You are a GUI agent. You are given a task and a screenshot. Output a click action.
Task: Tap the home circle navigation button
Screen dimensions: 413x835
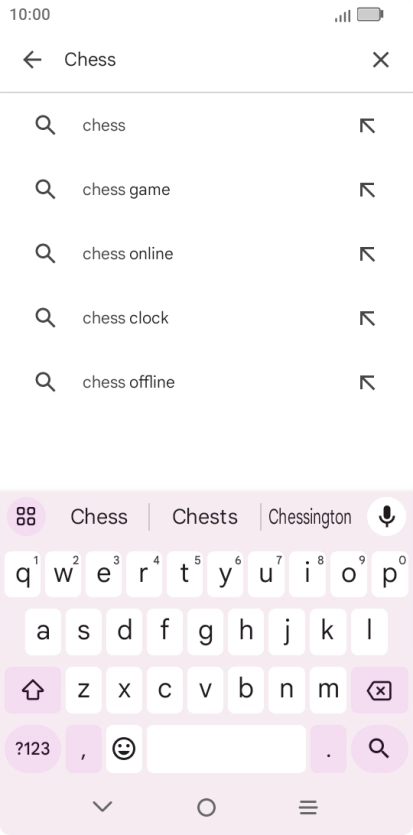tap(206, 807)
